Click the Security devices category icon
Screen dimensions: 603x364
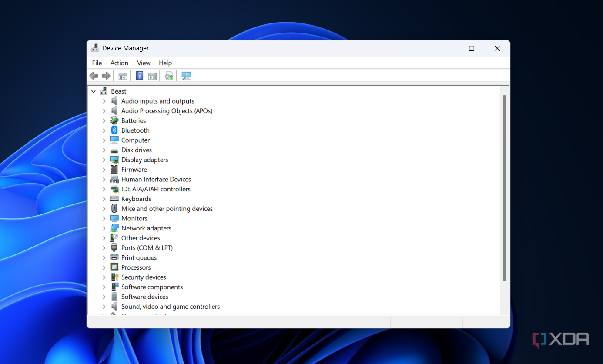pyautogui.click(x=114, y=277)
